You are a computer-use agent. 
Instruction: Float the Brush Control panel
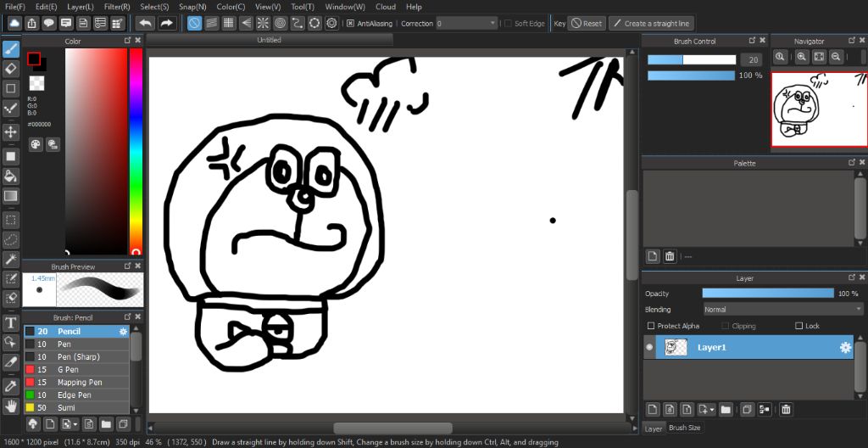coord(752,41)
